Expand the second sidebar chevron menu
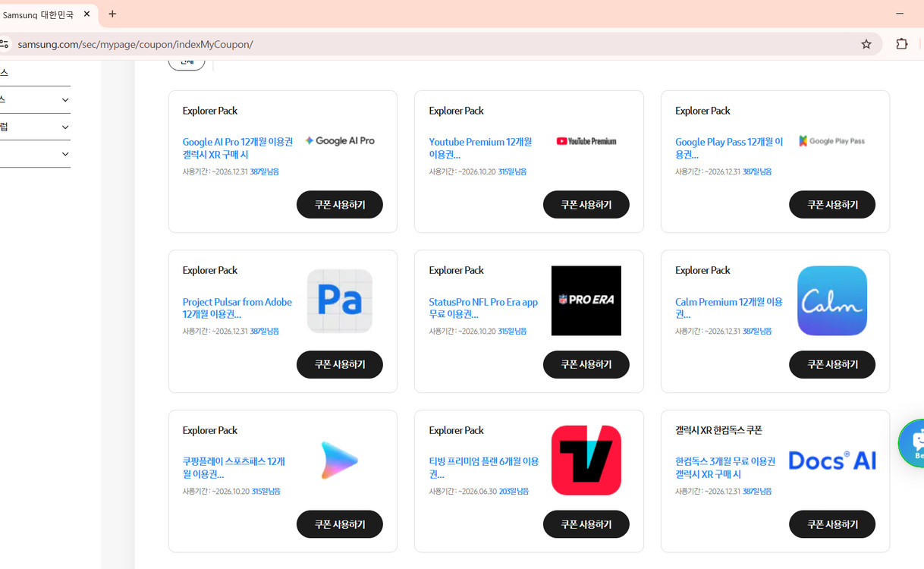This screenshot has height=569, width=924. tap(65, 127)
